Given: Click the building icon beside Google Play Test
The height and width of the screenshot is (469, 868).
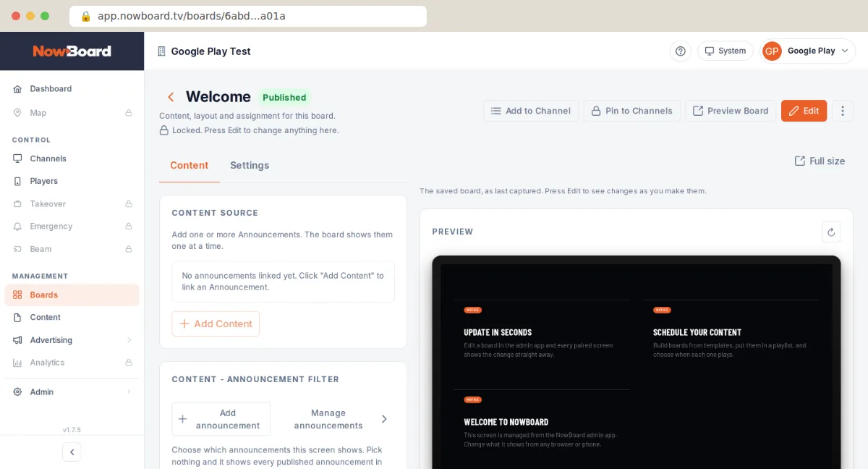Looking at the screenshot, I should coord(161,51).
